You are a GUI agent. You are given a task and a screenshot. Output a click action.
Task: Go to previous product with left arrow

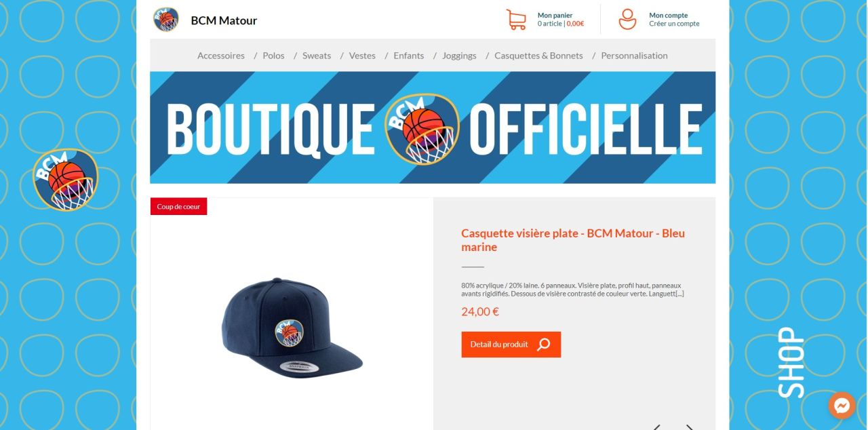click(x=656, y=427)
